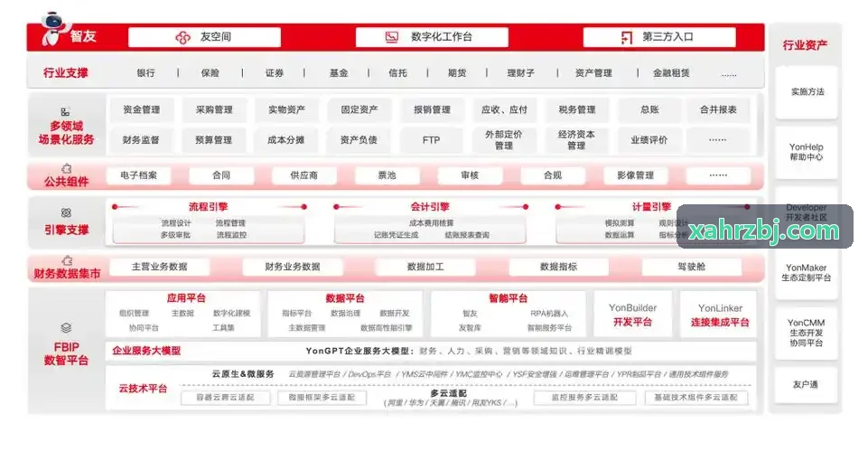Click the 应收、应付 box
The image size is (868, 452).
click(504, 109)
